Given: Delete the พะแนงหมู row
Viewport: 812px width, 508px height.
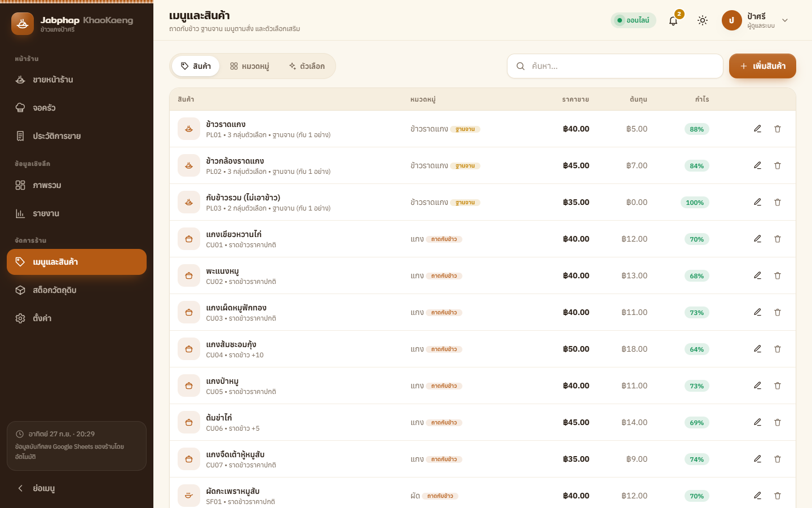Looking at the screenshot, I should pos(778,275).
